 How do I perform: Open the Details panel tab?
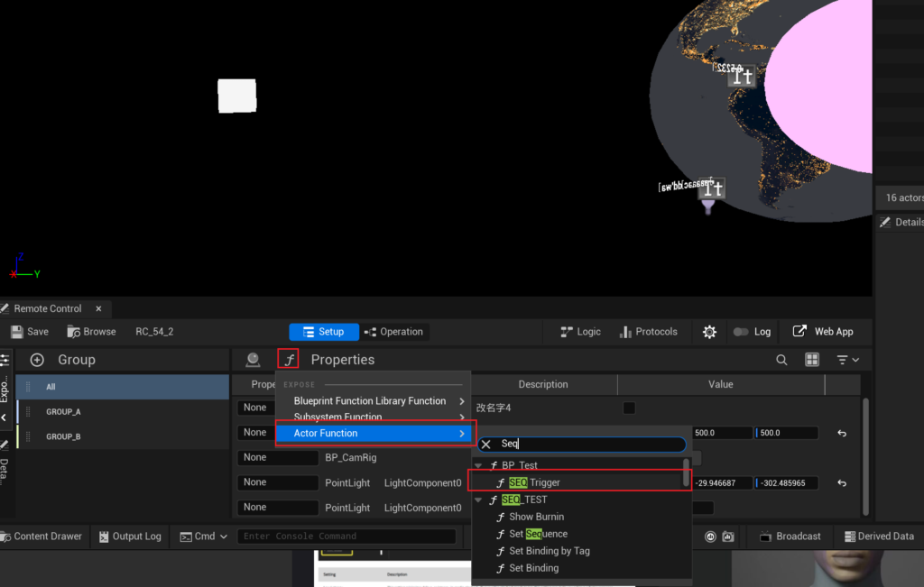coord(901,222)
